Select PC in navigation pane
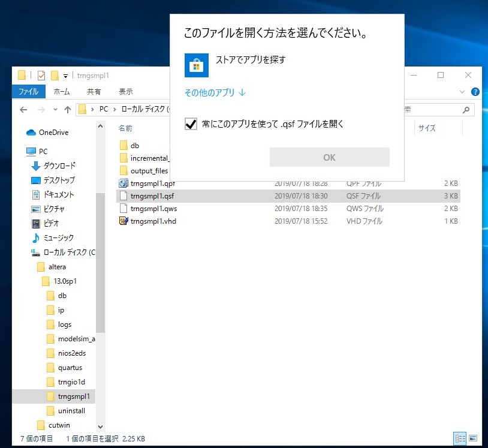This screenshot has width=488, height=448. 37,152
